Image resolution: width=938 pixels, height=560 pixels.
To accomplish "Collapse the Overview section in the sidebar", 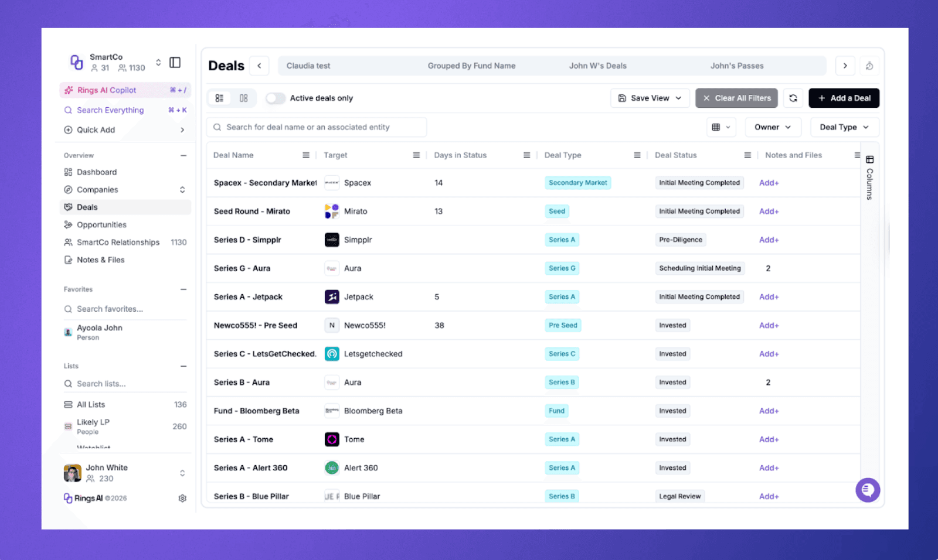I will pyautogui.click(x=183, y=155).
